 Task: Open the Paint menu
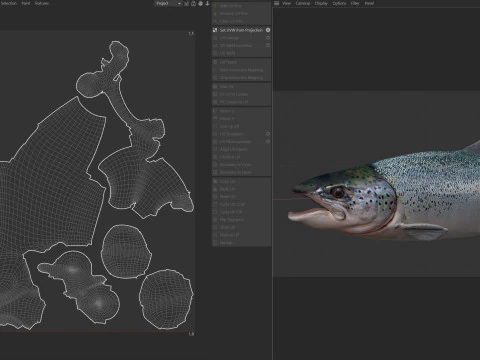click(x=26, y=3)
